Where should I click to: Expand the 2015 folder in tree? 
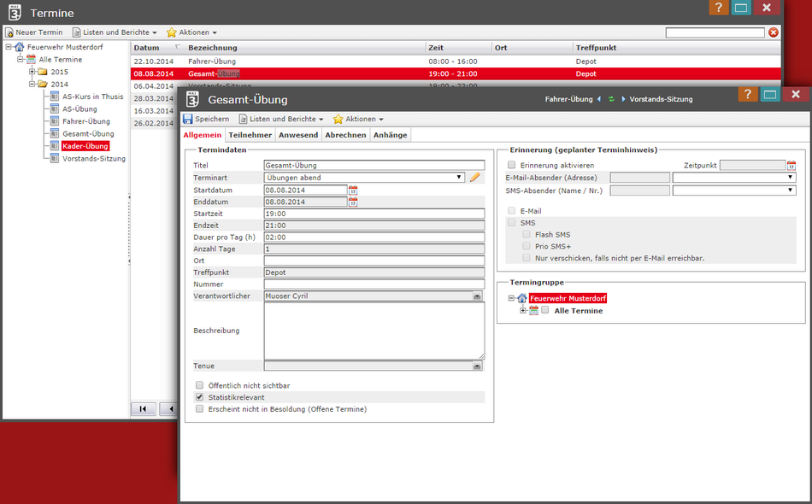(x=32, y=72)
